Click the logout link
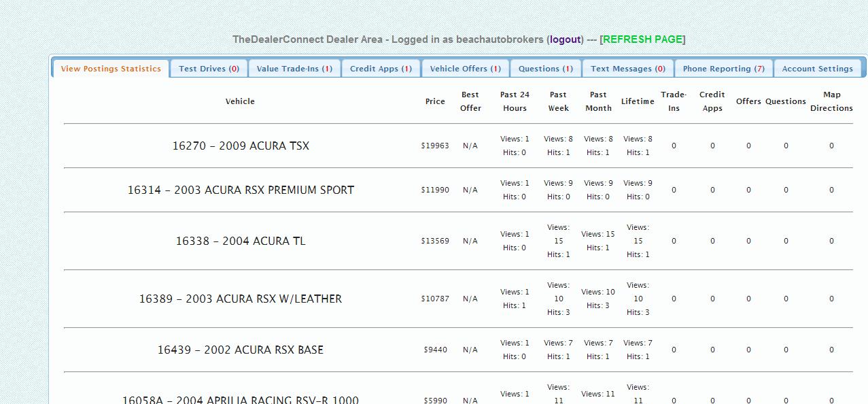868x404 pixels. click(566, 39)
